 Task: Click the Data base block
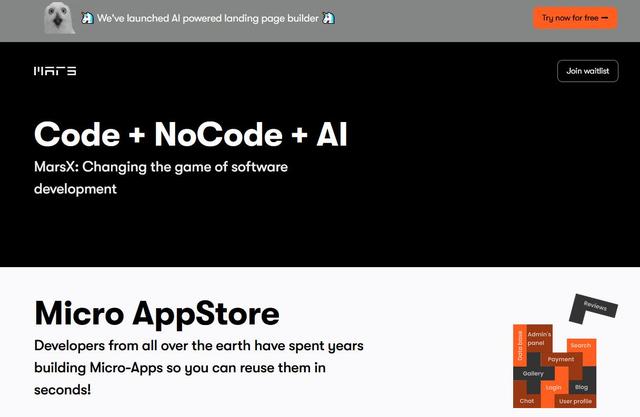click(520, 345)
